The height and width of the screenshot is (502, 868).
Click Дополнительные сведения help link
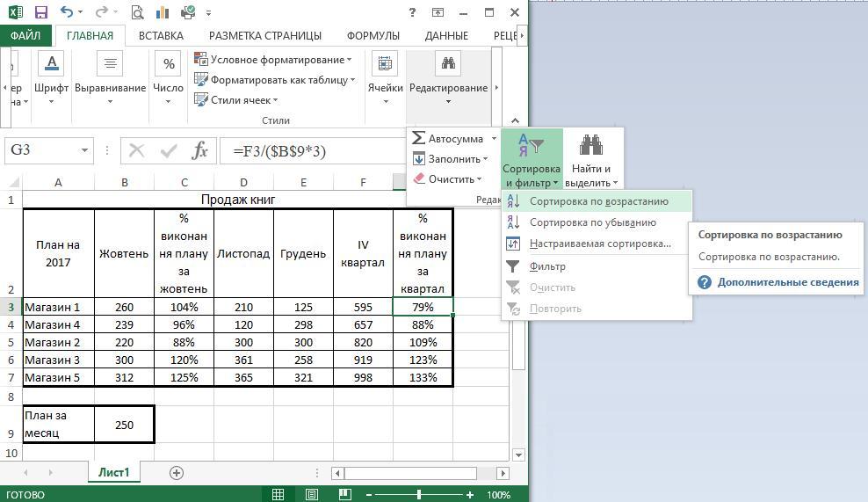pyautogui.click(x=788, y=282)
